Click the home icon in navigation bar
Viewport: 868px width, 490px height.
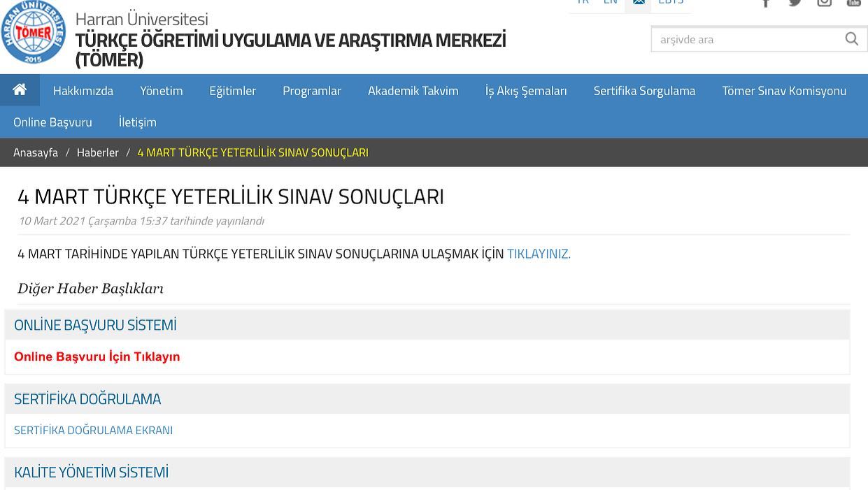[x=20, y=90]
